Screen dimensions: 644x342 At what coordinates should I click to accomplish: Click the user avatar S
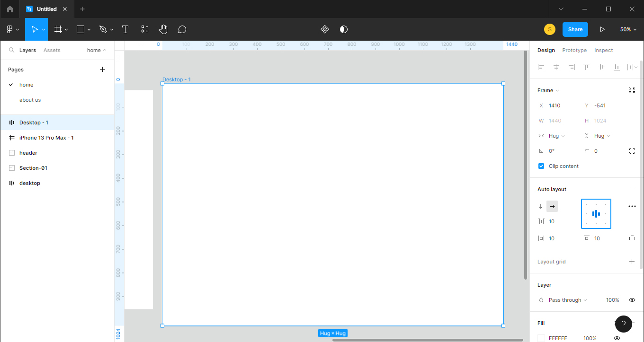point(549,29)
